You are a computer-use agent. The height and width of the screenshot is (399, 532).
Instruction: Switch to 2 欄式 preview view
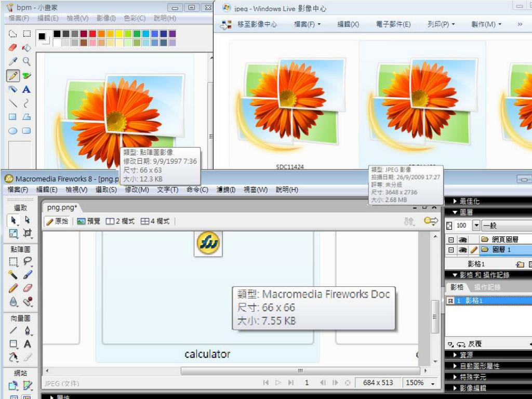point(120,221)
